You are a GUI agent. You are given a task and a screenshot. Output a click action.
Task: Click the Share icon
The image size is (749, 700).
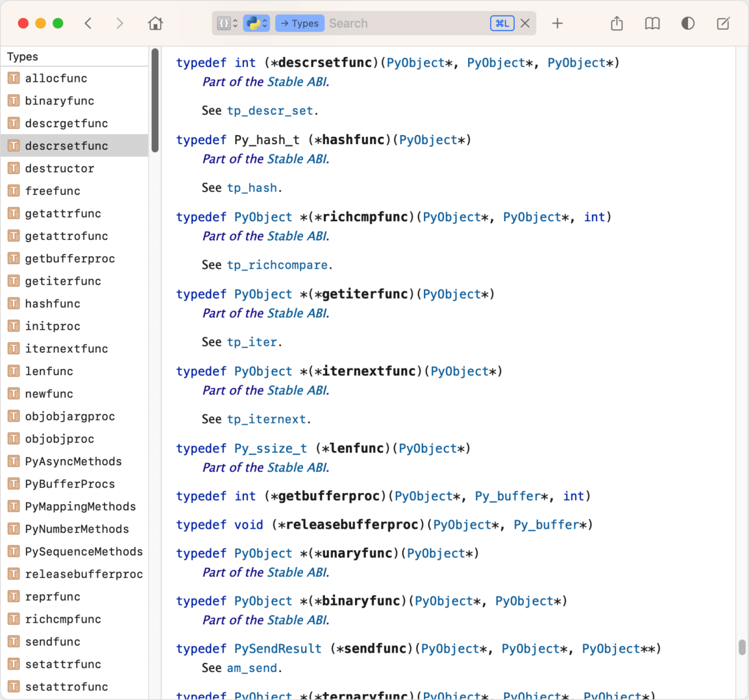click(x=617, y=23)
